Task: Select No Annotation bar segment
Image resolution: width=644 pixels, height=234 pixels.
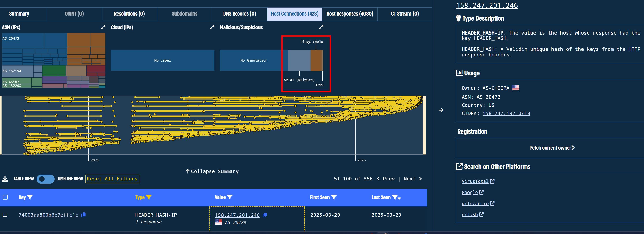Action: pyautogui.click(x=254, y=60)
